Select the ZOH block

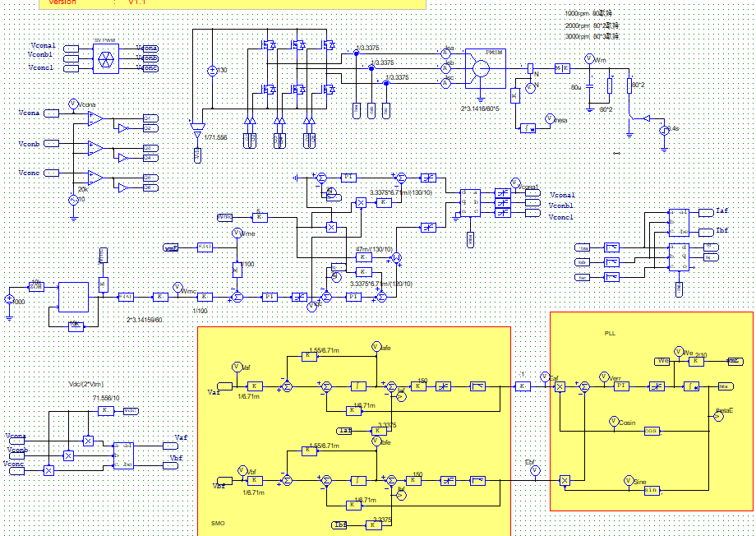[x=36, y=287]
